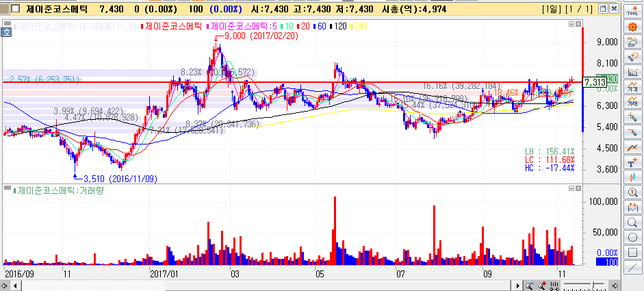Choose the ellipse drawing tool
This screenshot has width=644, height=291.
click(x=633, y=238)
